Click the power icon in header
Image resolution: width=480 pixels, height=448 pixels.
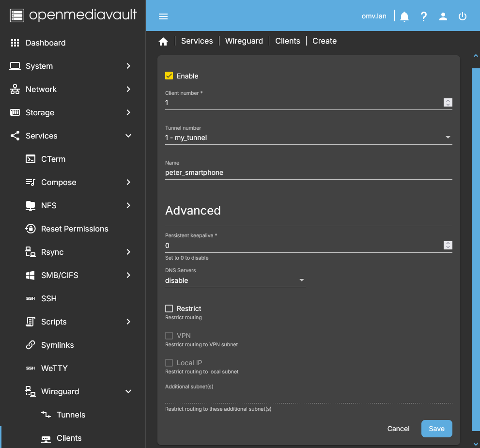point(463,16)
